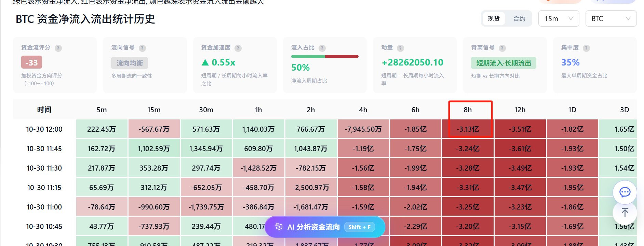
Task: Open the 15m interval dropdown
Action: 559,18
